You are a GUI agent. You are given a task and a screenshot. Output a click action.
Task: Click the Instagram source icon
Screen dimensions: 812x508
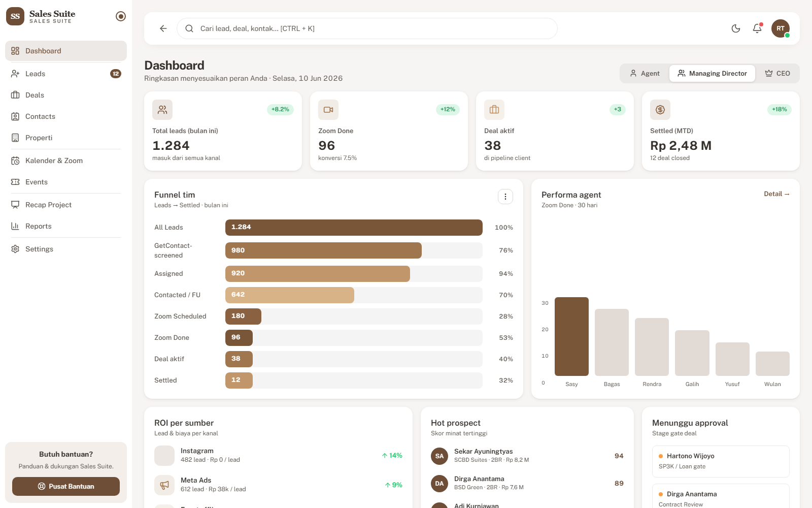click(x=164, y=456)
